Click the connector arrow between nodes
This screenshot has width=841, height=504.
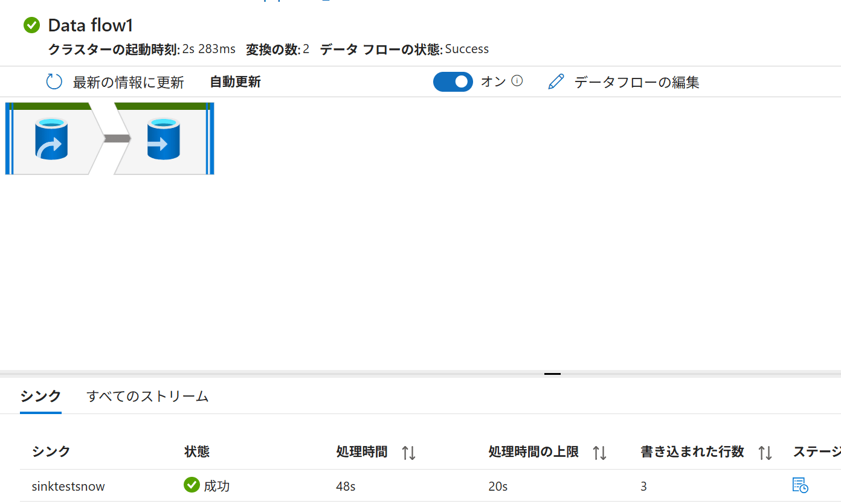[x=117, y=138]
